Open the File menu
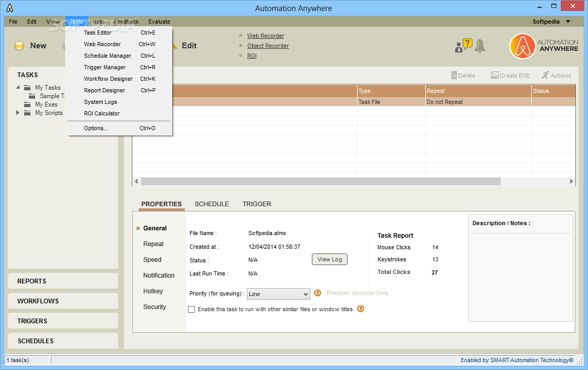Screen dimensions: 588x370 coord(13,22)
